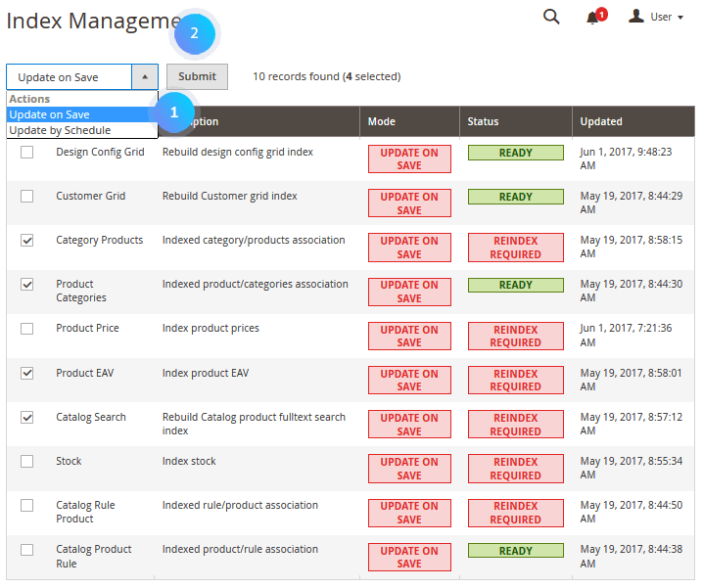The image size is (703, 588).
Task: Click 'Indexed product/categories association' description
Action: 256,284
